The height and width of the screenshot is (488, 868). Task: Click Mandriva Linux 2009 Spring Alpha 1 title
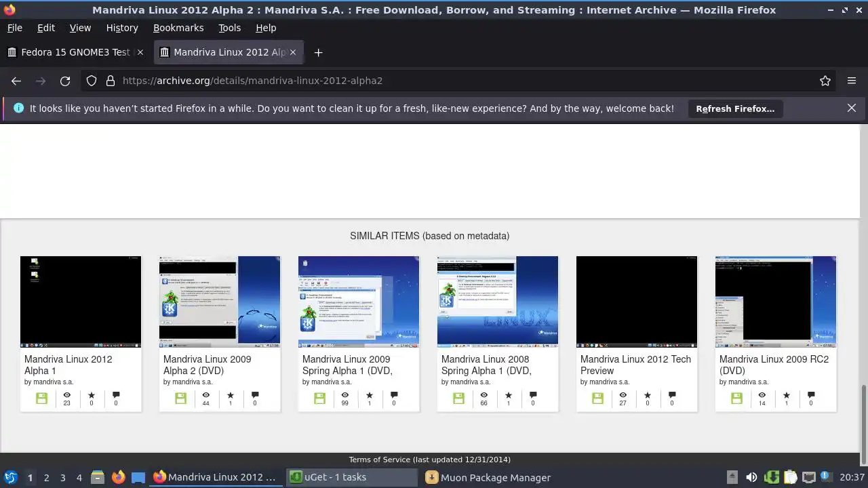point(347,365)
